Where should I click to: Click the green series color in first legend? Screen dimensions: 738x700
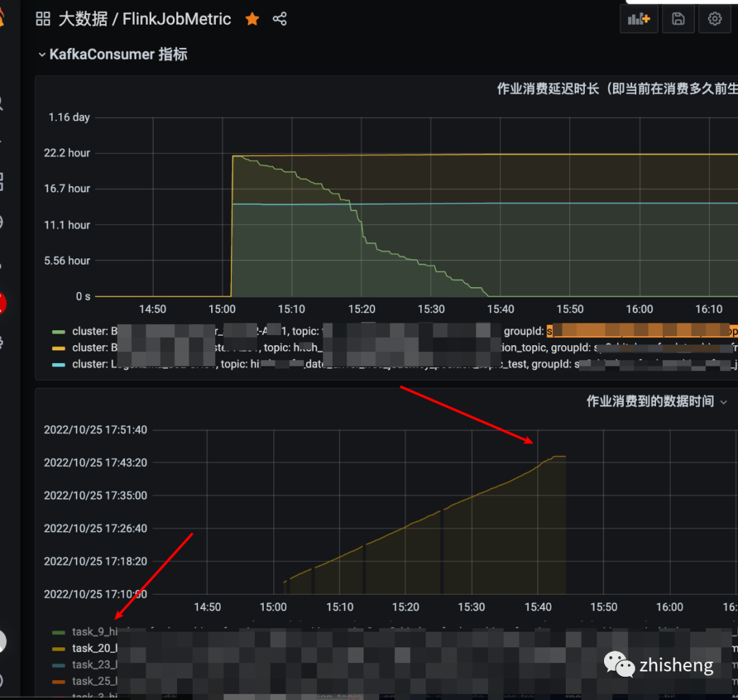[58, 332]
